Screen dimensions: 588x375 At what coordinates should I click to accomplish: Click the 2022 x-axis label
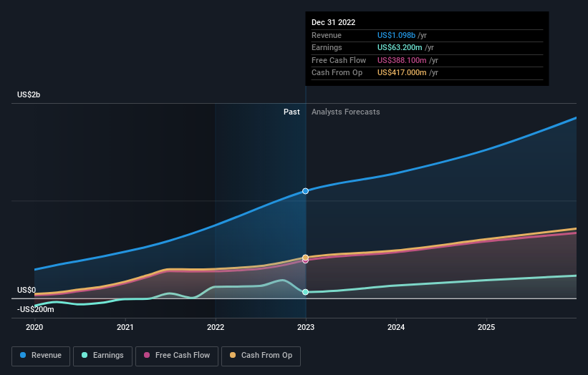(x=216, y=327)
